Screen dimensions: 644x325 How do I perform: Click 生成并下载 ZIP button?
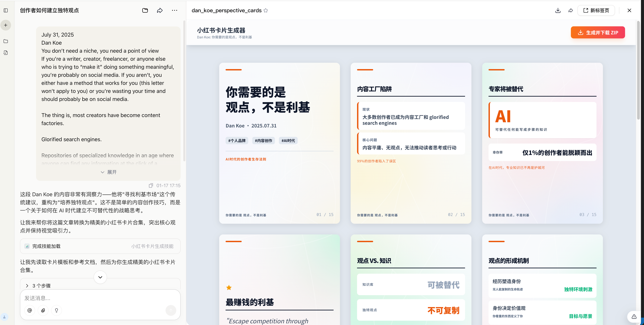[598, 33]
